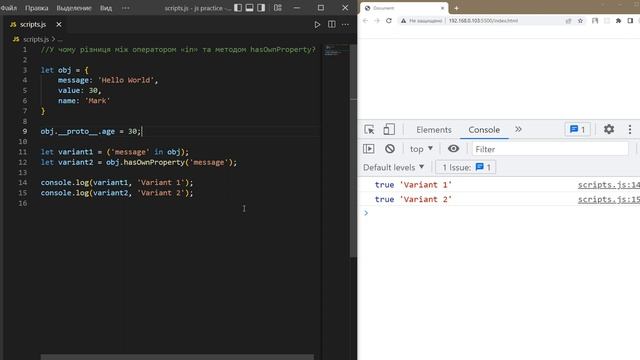Switch to the Console tab in DevTools
640x360 pixels.
pos(484,130)
